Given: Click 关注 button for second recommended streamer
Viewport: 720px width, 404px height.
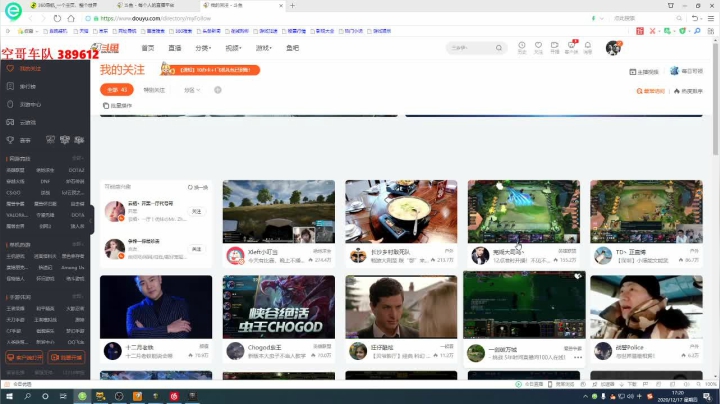Looking at the screenshot, I should click(x=197, y=249).
